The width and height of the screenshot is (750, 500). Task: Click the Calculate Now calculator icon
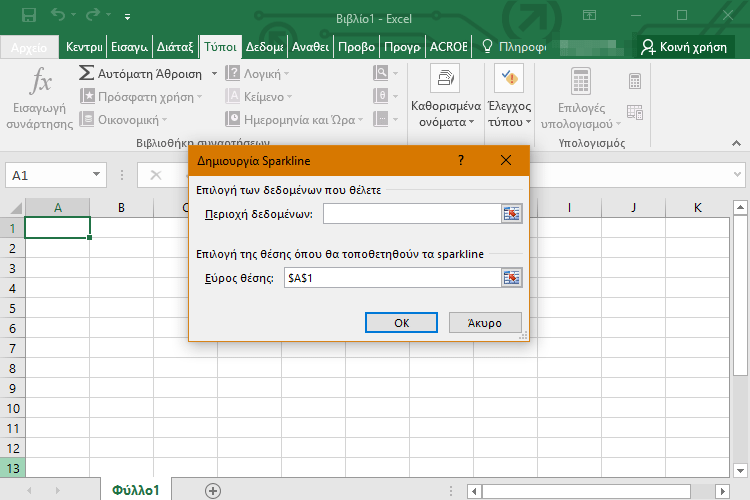coord(635,81)
